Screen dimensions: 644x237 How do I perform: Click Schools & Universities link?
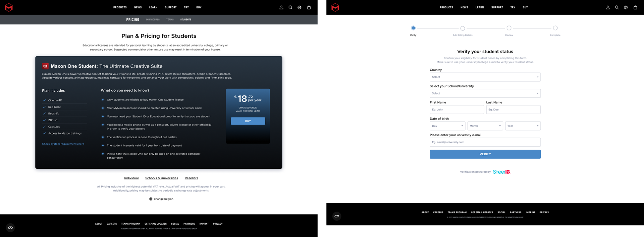pyautogui.click(x=162, y=178)
